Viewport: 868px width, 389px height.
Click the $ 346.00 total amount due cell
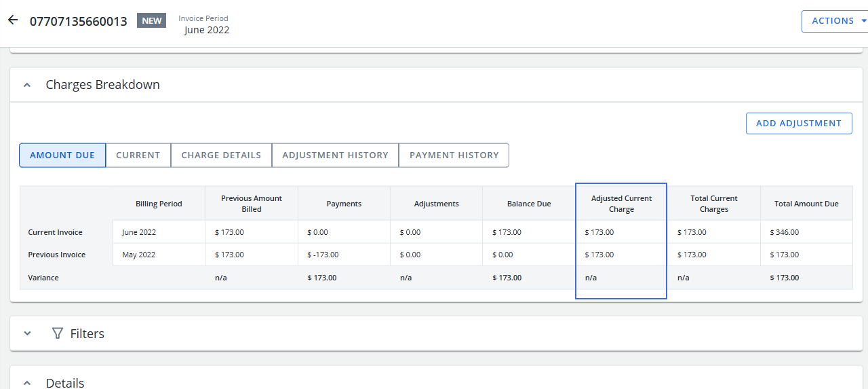(785, 232)
